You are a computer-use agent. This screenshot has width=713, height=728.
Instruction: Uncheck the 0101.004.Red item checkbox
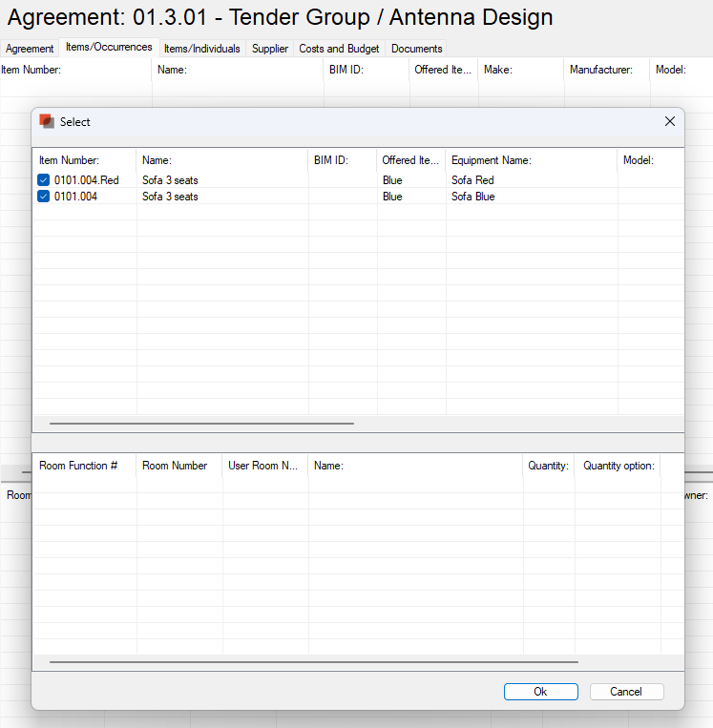pyautogui.click(x=44, y=180)
